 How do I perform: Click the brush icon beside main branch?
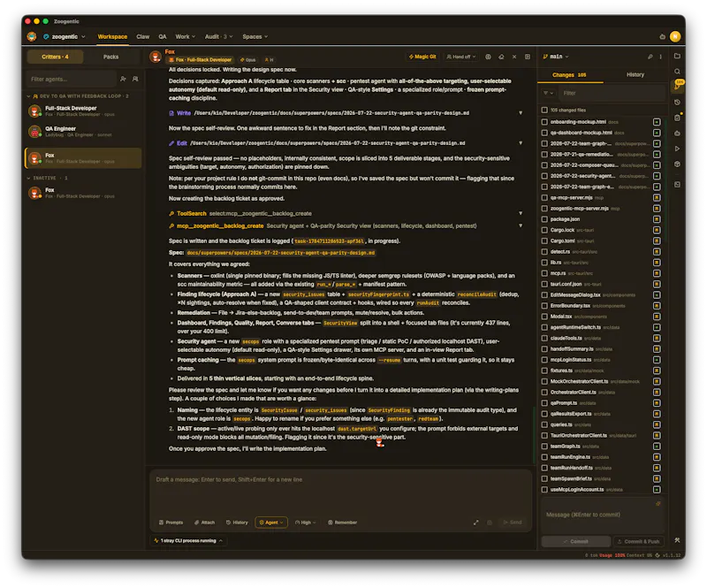click(x=650, y=57)
